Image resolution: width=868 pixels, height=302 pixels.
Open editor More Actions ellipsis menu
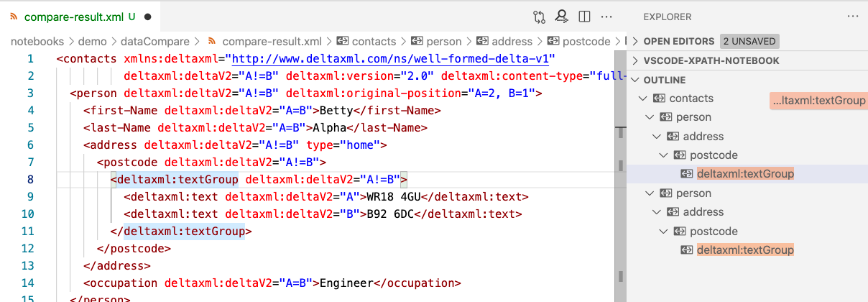tap(606, 16)
